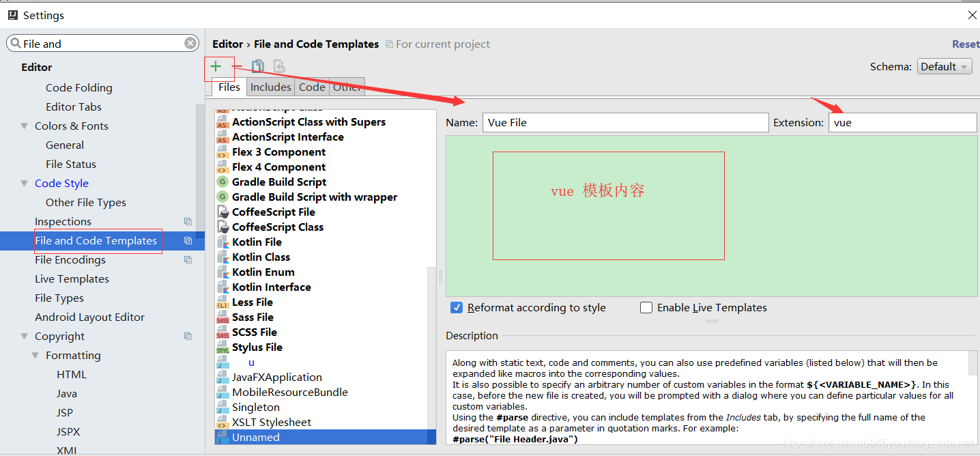
Task: Select ActionScript Class with Supers template
Action: click(x=308, y=122)
